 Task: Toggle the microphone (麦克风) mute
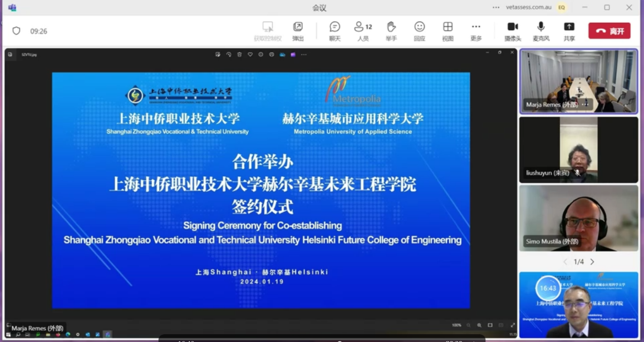click(540, 31)
